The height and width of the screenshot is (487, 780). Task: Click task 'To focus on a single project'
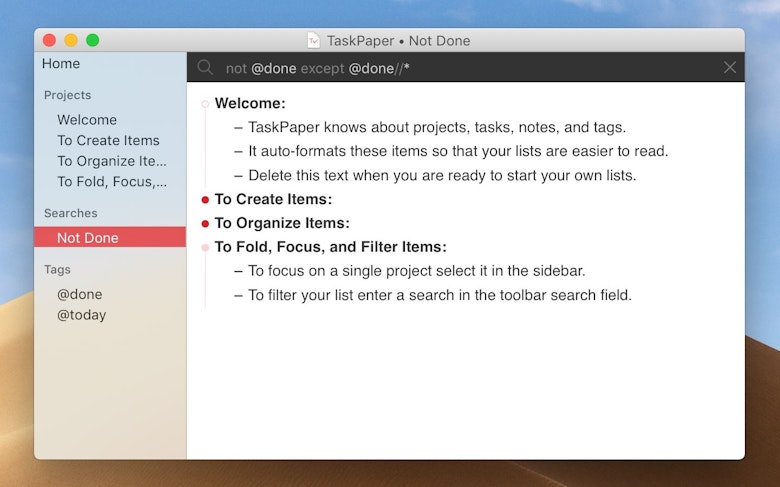pos(416,271)
